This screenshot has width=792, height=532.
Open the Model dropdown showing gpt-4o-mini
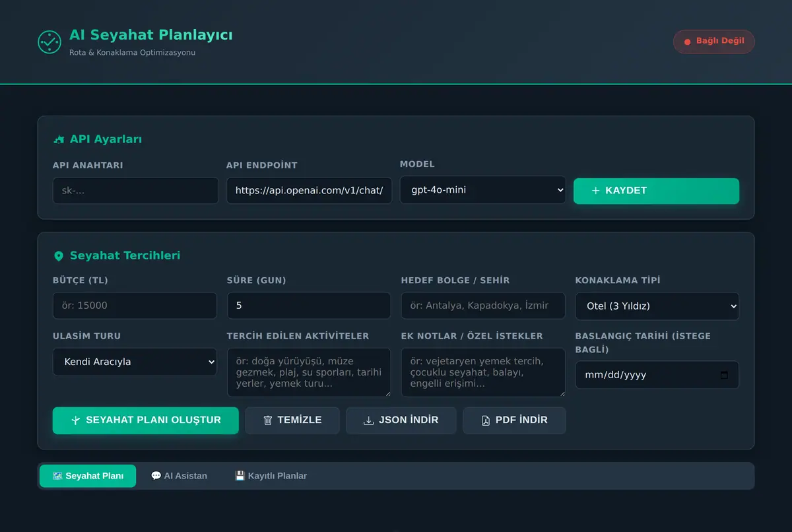[x=482, y=190]
